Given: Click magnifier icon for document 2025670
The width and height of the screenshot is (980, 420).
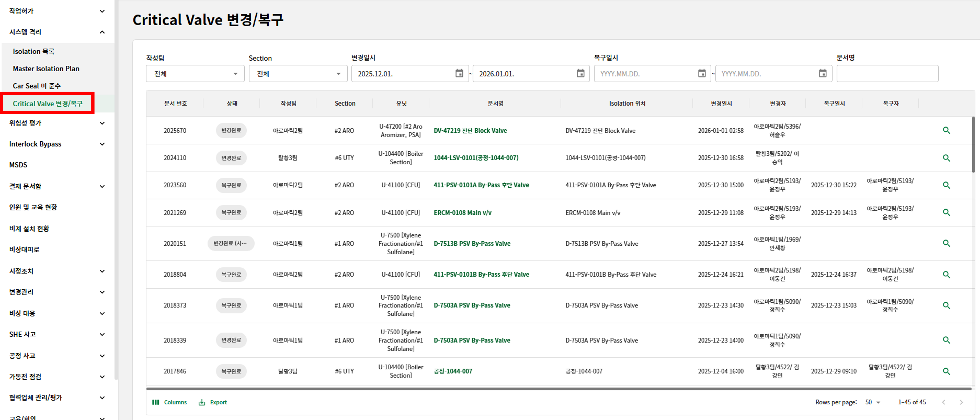Looking at the screenshot, I should pos(946,131).
